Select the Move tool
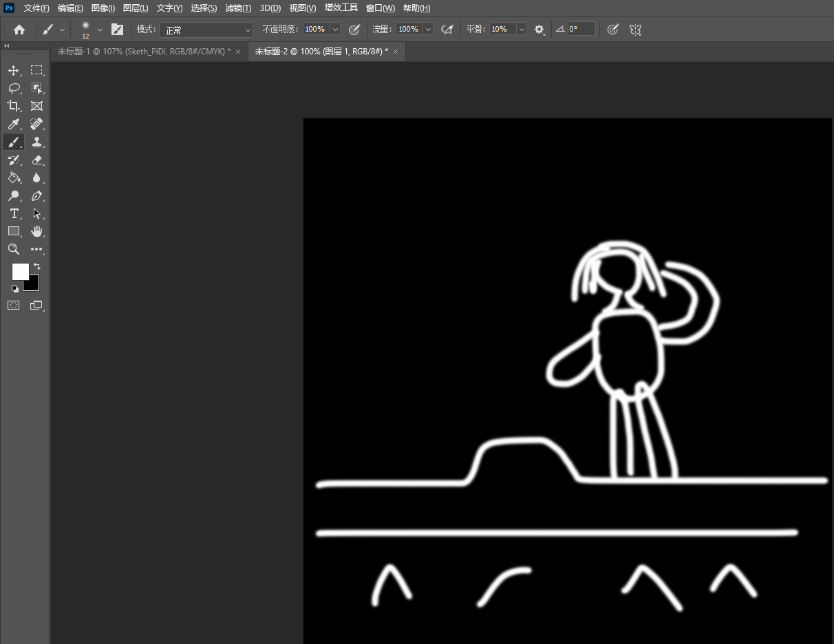 14,70
